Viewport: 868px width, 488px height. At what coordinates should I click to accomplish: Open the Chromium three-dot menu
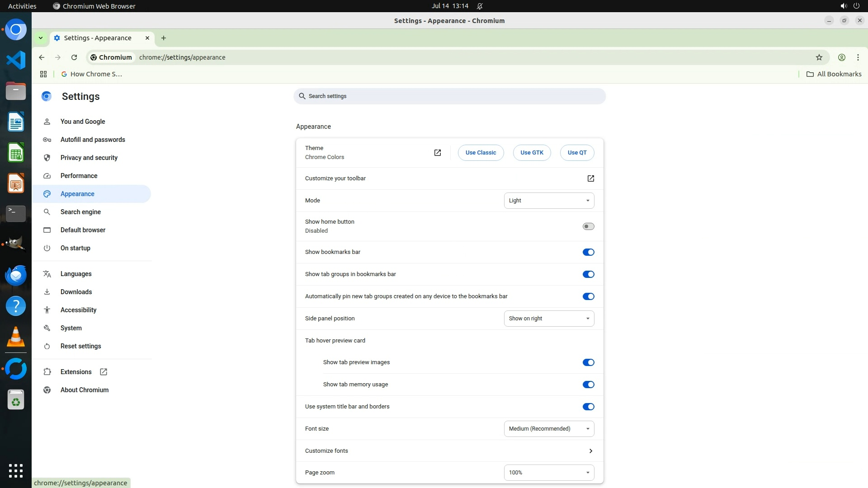coord(858,57)
